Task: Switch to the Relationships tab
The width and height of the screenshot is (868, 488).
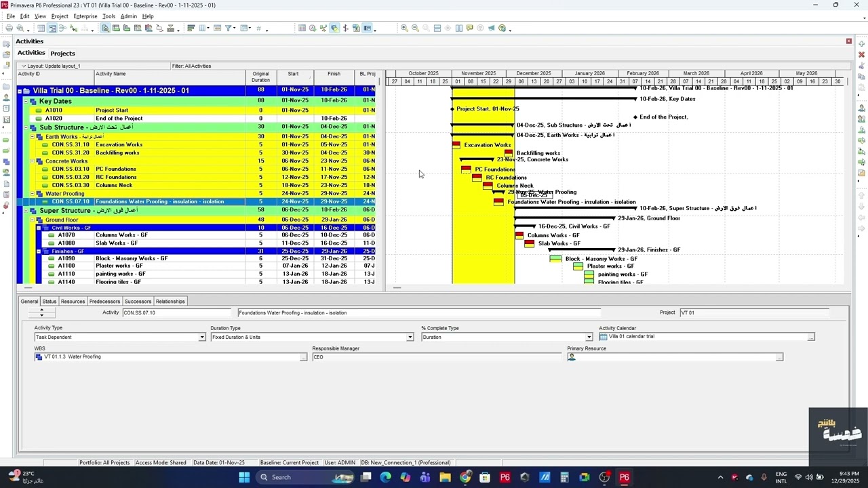Action: click(x=170, y=302)
